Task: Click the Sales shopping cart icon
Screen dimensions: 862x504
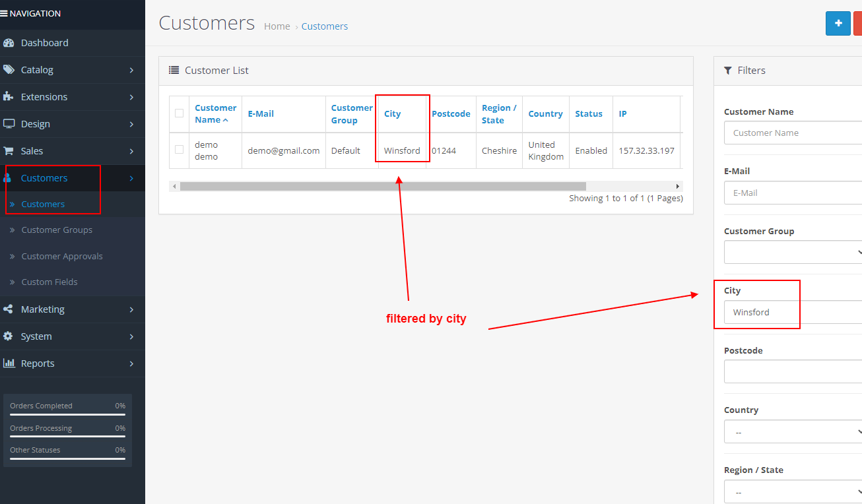Action: pyautogui.click(x=9, y=151)
